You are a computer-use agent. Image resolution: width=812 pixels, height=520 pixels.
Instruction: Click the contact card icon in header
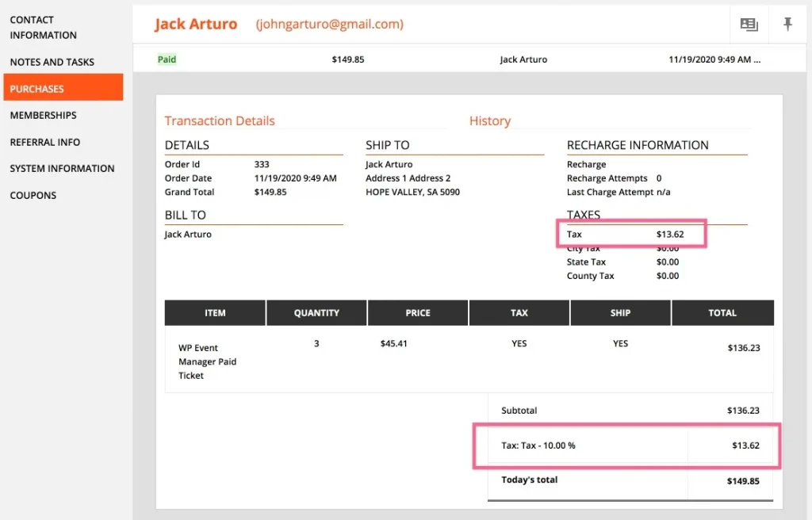point(749,25)
